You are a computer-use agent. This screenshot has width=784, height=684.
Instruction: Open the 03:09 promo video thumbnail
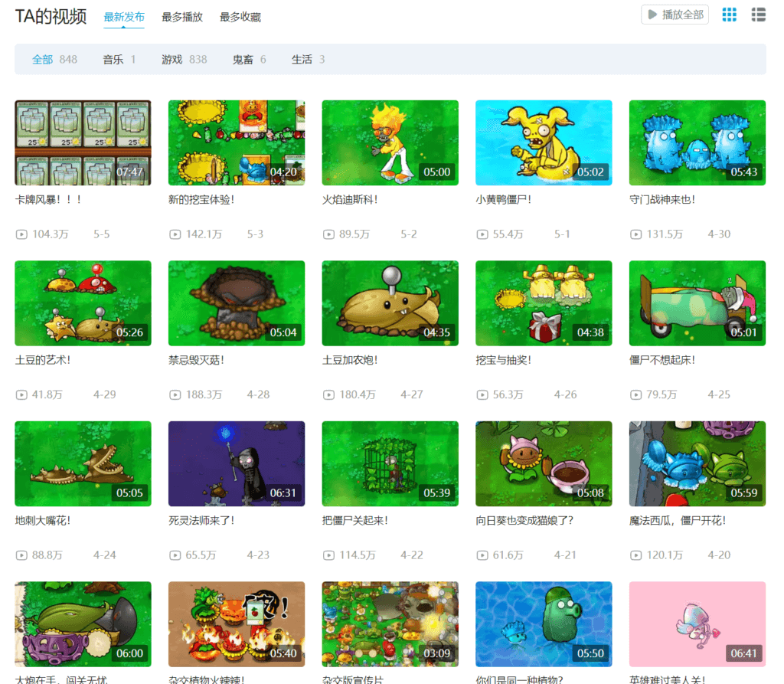click(x=390, y=624)
